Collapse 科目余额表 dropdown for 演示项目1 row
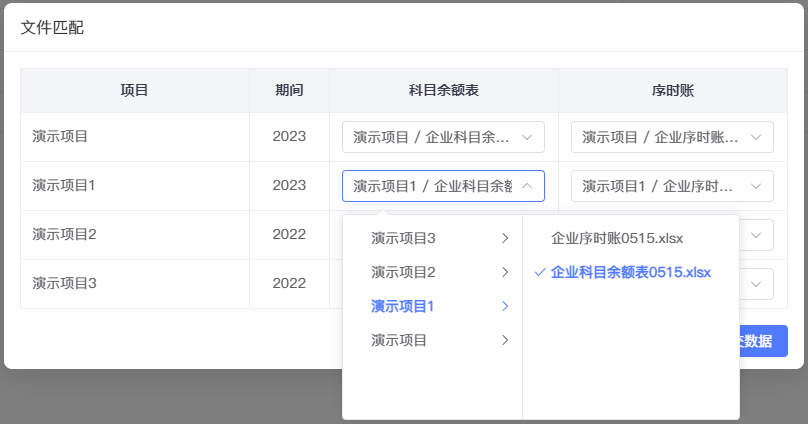This screenshot has height=424, width=808. click(x=443, y=186)
